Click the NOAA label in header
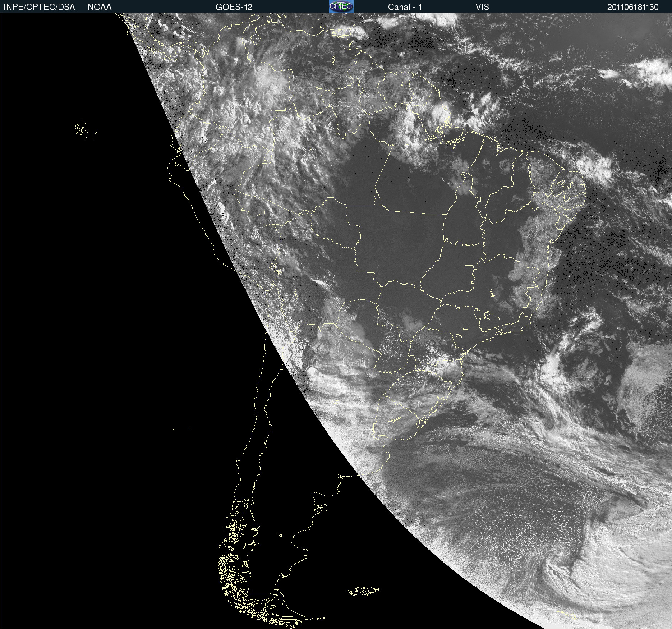Screen dimensions: 672x629 [100, 7]
